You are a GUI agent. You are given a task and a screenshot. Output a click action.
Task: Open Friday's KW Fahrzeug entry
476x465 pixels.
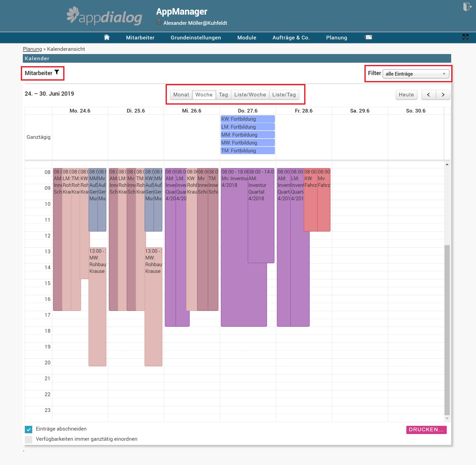(x=310, y=200)
